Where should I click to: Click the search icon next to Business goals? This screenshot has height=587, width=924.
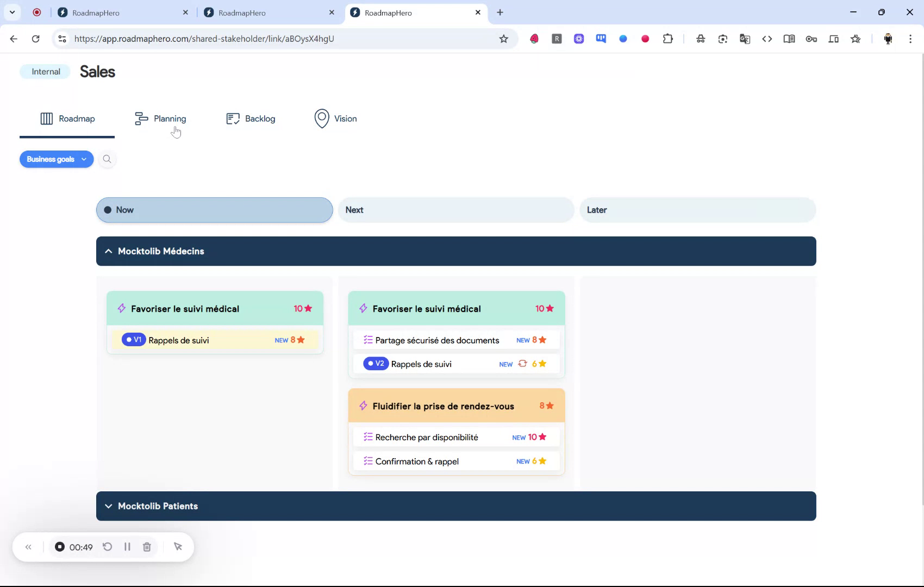point(107,159)
